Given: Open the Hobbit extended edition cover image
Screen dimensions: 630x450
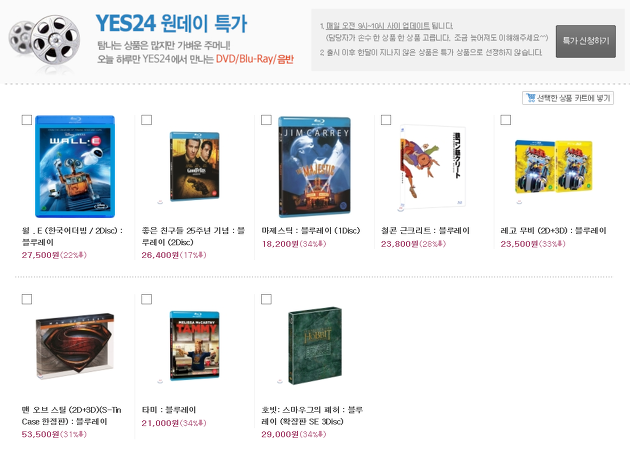Looking at the screenshot, I should [x=315, y=346].
